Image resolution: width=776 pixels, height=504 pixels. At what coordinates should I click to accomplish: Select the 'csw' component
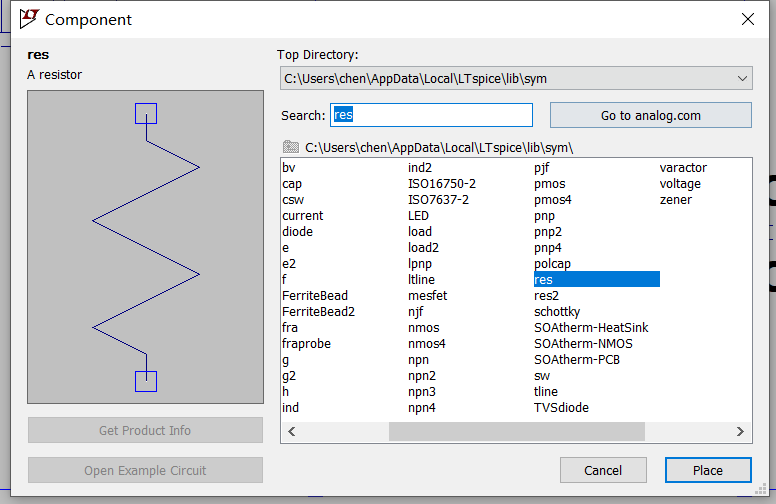tap(293, 200)
